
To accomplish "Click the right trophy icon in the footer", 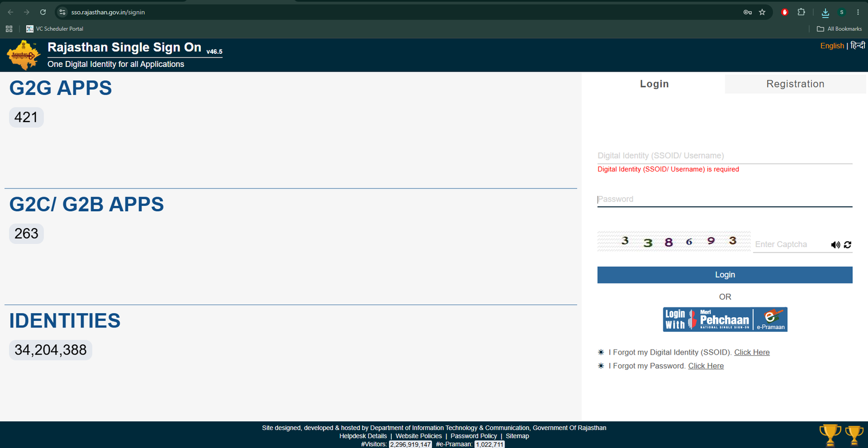I will [x=854, y=435].
